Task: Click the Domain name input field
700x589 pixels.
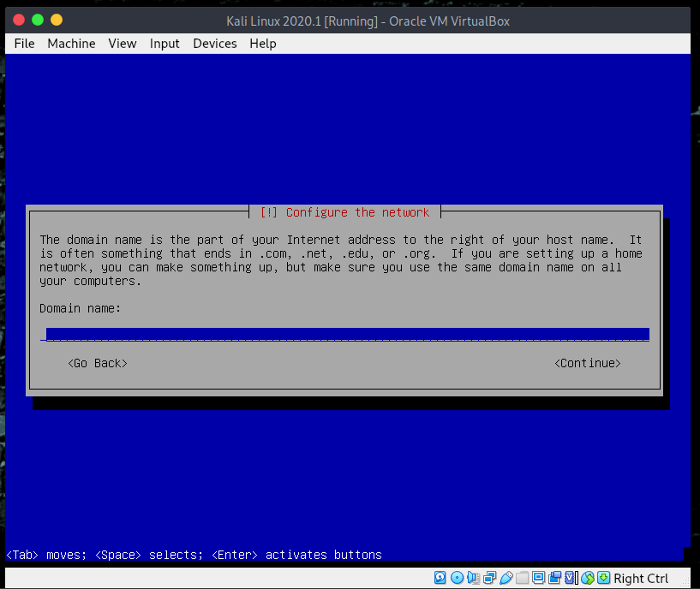Action: [x=344, y=334]
